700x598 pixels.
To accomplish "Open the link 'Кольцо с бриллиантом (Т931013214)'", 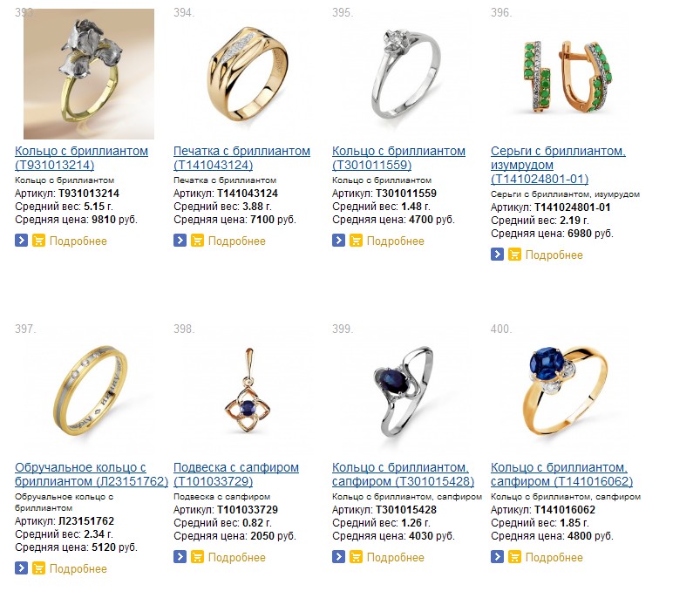I will 81,158.
